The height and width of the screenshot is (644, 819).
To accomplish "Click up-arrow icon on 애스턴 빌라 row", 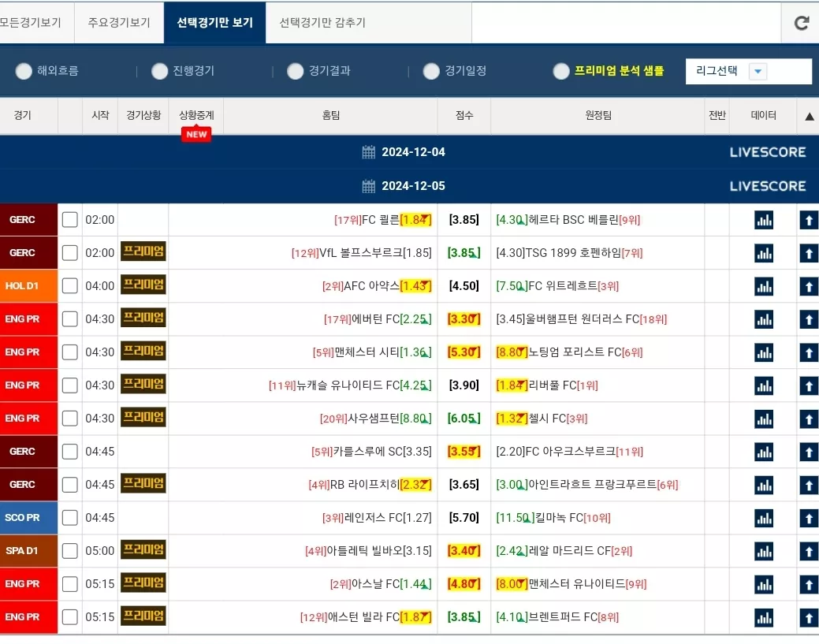I will [809, 617].
